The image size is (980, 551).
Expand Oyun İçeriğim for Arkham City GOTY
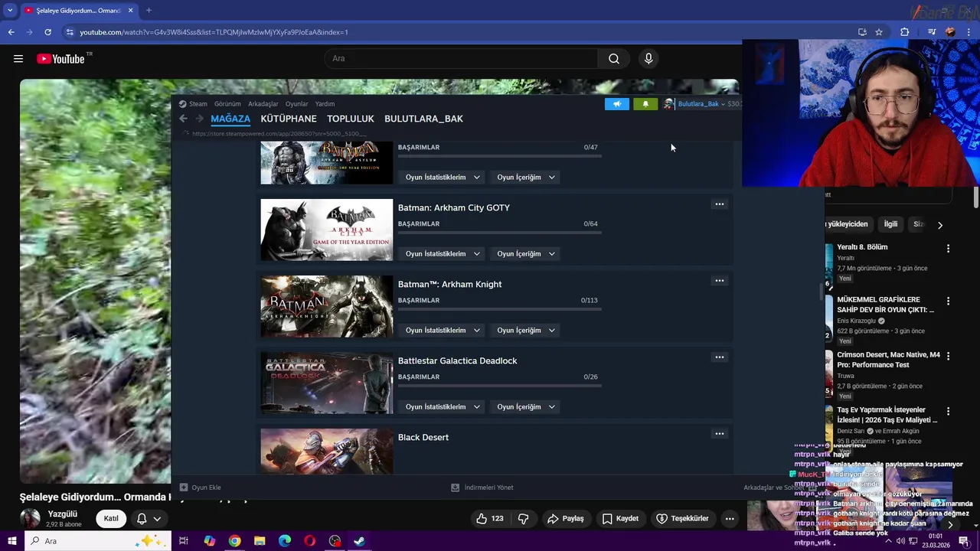tap(526, 254)
